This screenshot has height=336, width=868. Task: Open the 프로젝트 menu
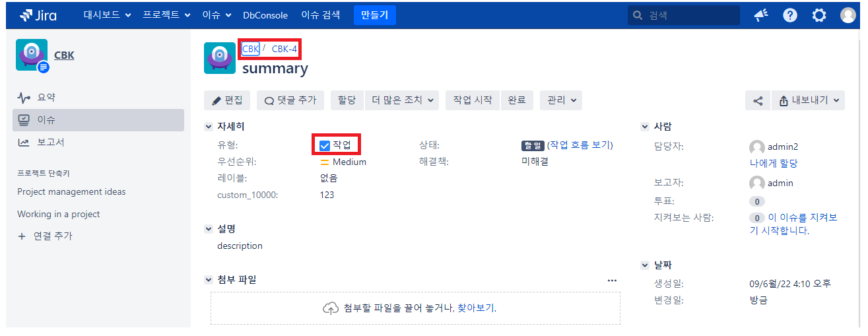pyautogui.click(x=166, y=15)
